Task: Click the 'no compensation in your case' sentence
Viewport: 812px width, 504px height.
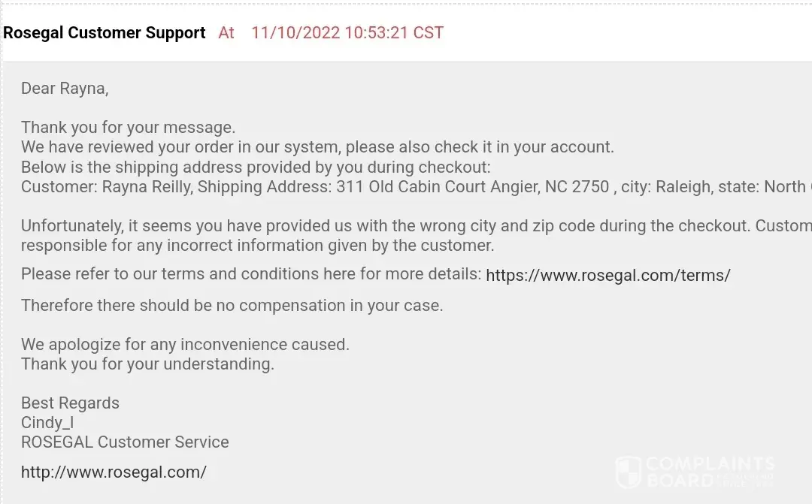Action: [232, 306]
